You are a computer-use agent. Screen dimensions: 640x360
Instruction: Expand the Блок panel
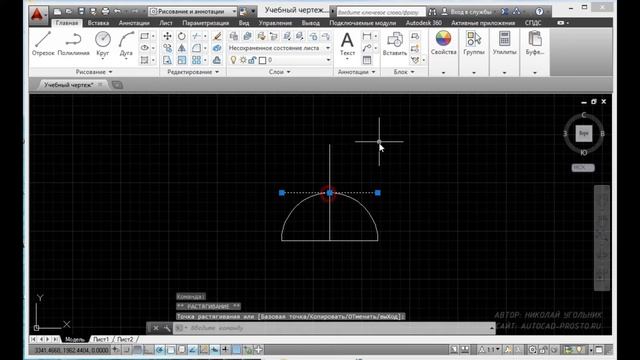pos(404,72)
